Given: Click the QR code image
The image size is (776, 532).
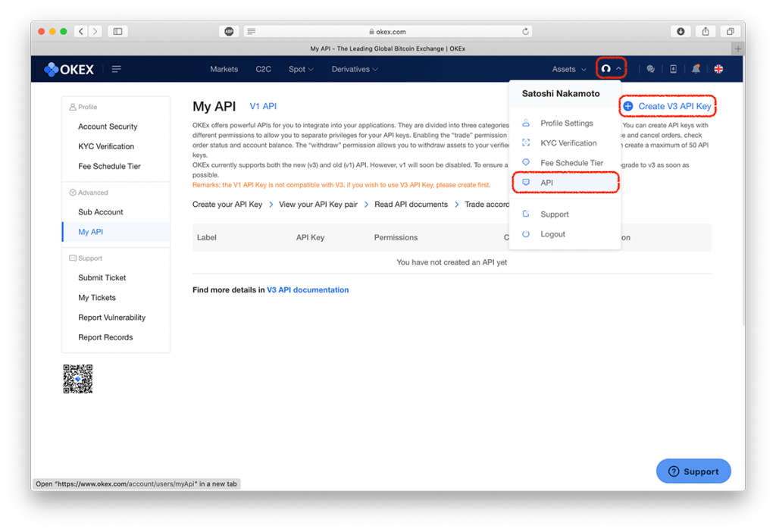Looking at the screenshot, I should point(78,379).
